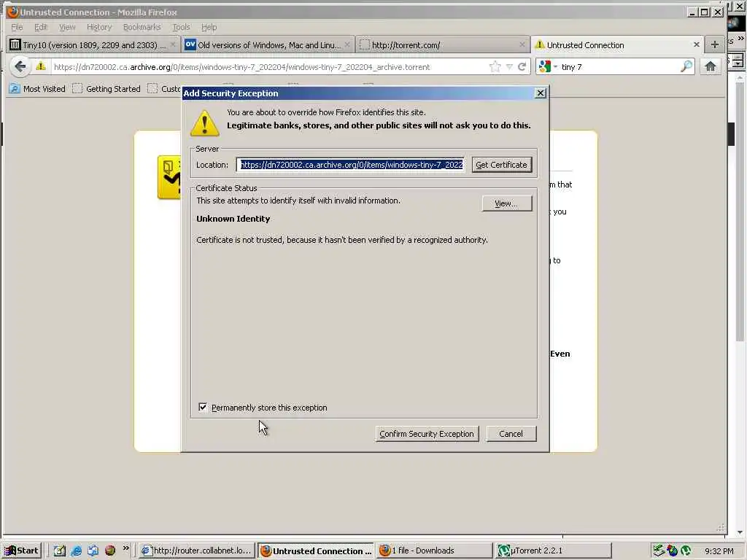Open the View menu
Screen dimensions: 747x560
(x=67, y=27)
